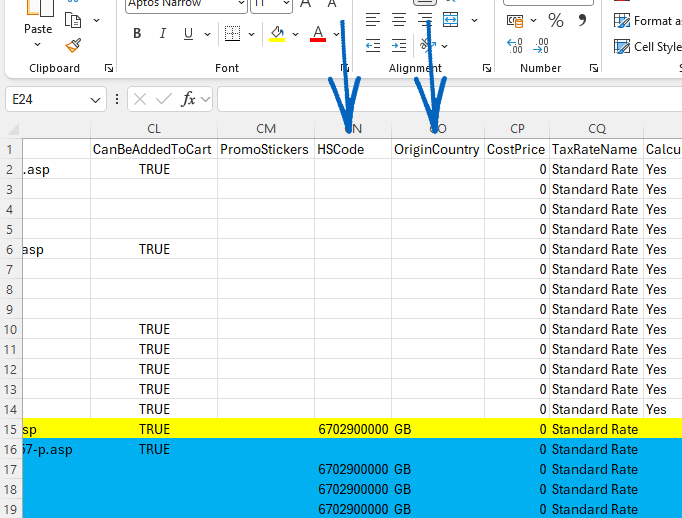
Task: Open Alignment settings dialog launcher
Action: 487,68
